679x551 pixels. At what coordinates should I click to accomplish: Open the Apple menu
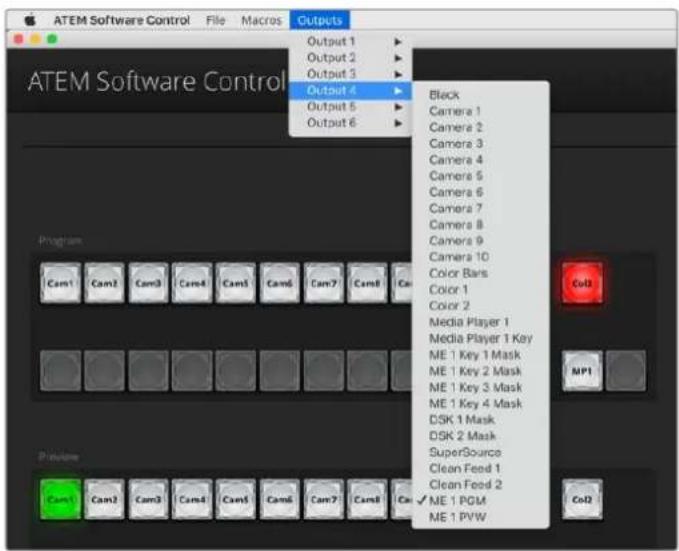point(30,20)
